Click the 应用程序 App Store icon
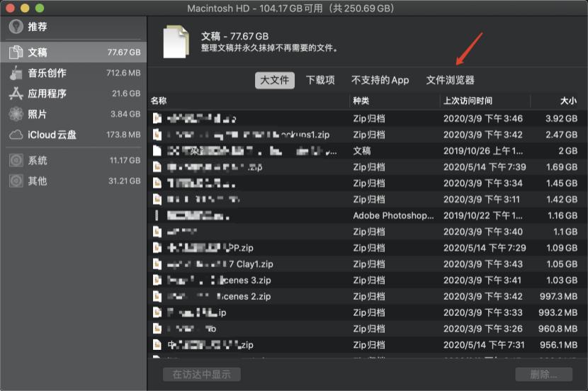Image resolution: width=588 pixels, height=391 pixels. (16, 93)
